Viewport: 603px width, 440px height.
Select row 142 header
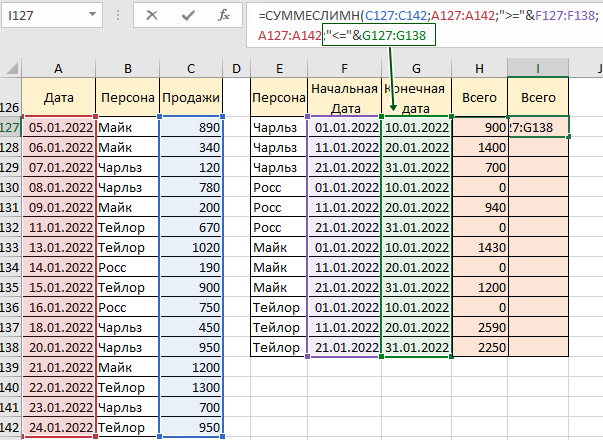(10, 428)
